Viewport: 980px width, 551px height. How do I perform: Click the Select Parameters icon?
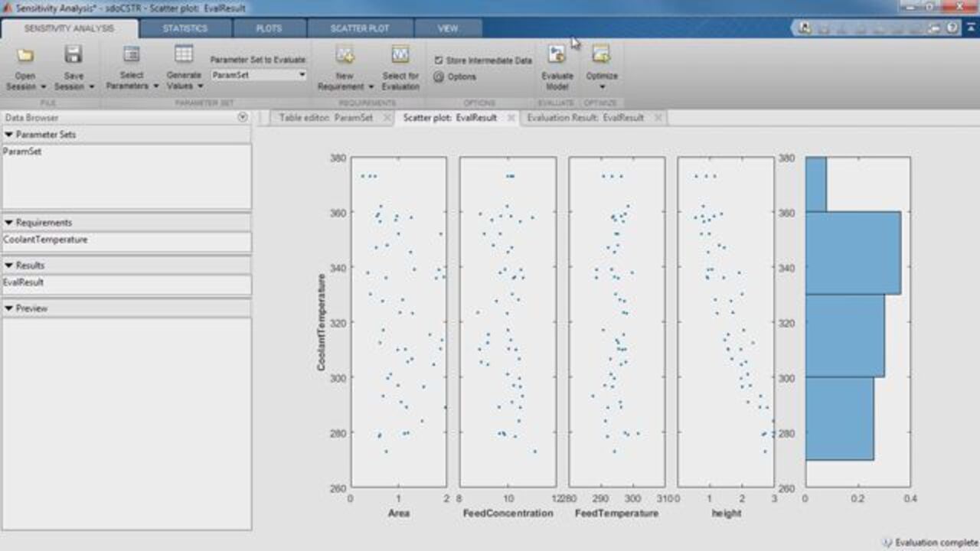point(132,55)
